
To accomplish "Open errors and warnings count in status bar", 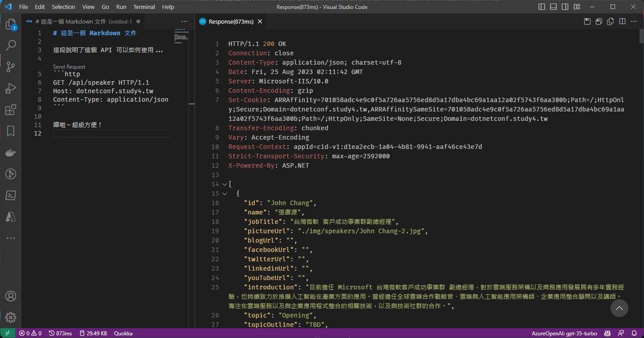I will pyautogui.click(x=30, y=333).
